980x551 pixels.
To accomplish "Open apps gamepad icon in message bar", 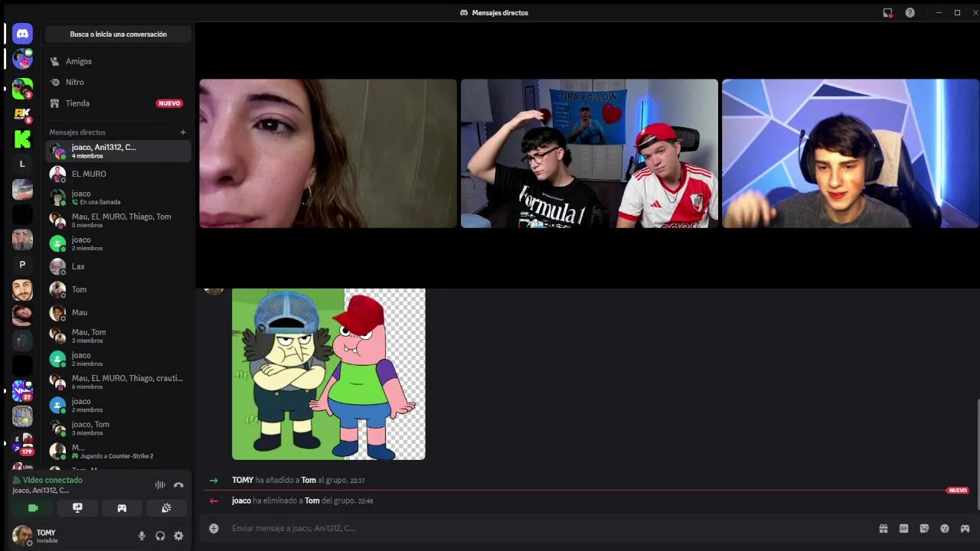I will [965, 528].
